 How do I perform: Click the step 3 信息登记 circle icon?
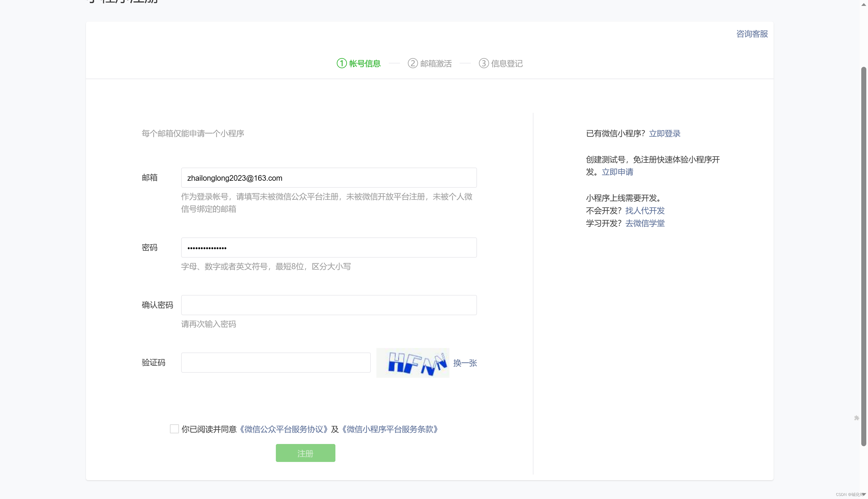point(483,63)
